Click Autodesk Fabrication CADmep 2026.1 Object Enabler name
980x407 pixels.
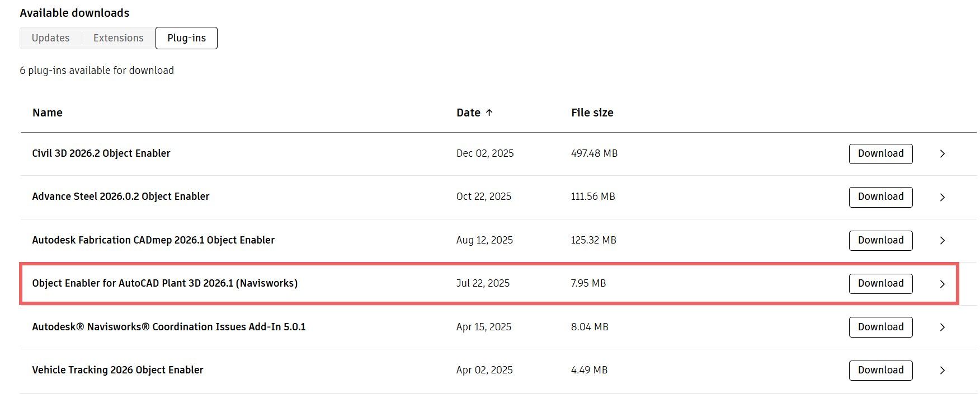pos(153,240)
